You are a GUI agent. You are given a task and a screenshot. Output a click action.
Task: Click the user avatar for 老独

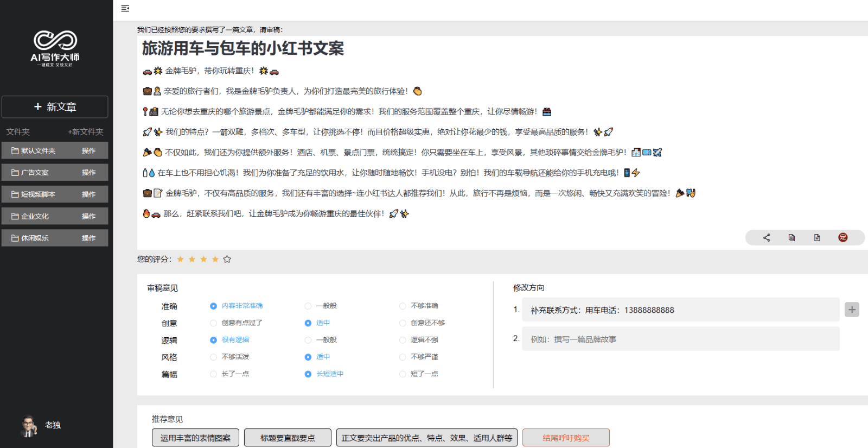click(x=29, y=425)
